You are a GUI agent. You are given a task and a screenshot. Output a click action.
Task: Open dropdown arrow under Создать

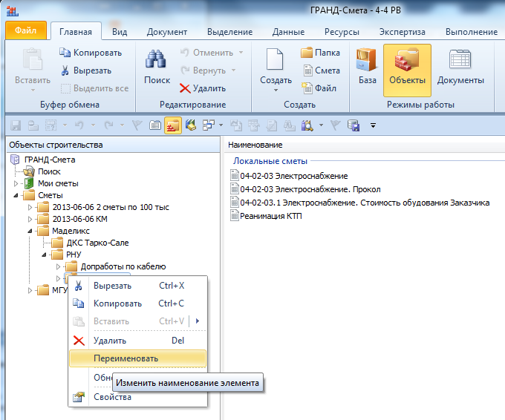tap(276, 91)
